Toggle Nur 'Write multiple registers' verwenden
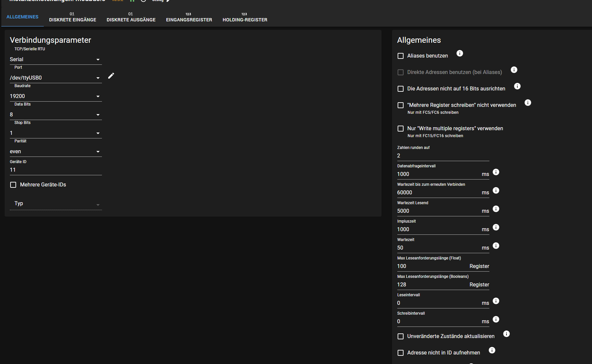592x364 pixels. click(x=401, y=129)
